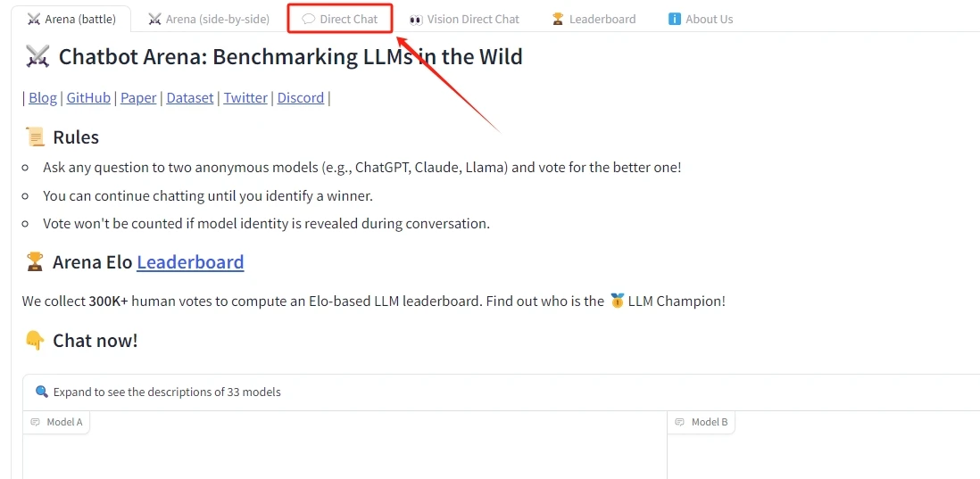The width and height of the screenshot is (980, 479).
Task: Select the Vision Direct Chat tab
Action: (464, 20)
